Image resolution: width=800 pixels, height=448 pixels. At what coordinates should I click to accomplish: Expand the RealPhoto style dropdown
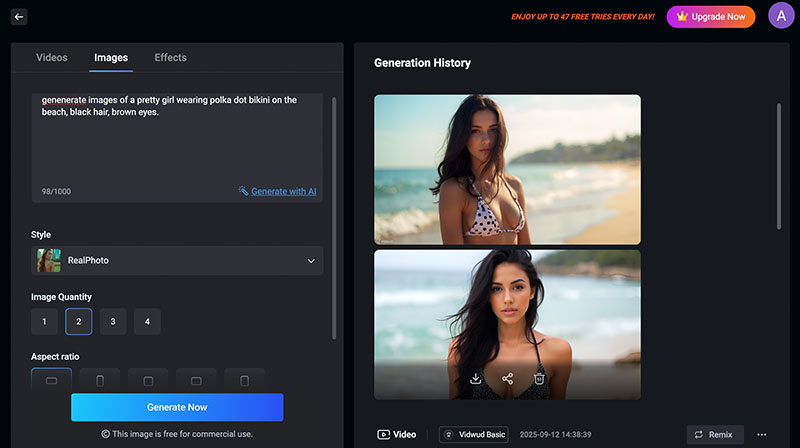coord(177,260)
